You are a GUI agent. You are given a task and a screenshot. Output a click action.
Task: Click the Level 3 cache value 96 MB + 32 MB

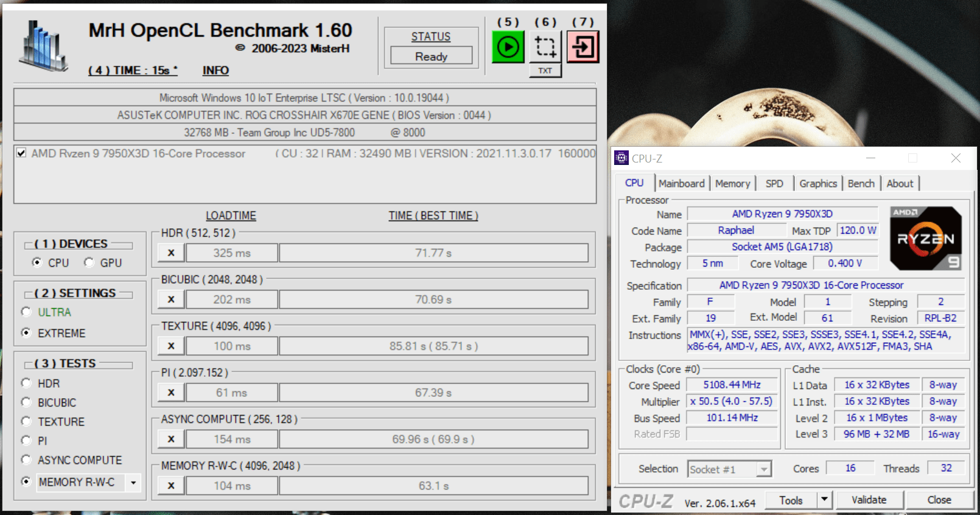tap(876, 434)
